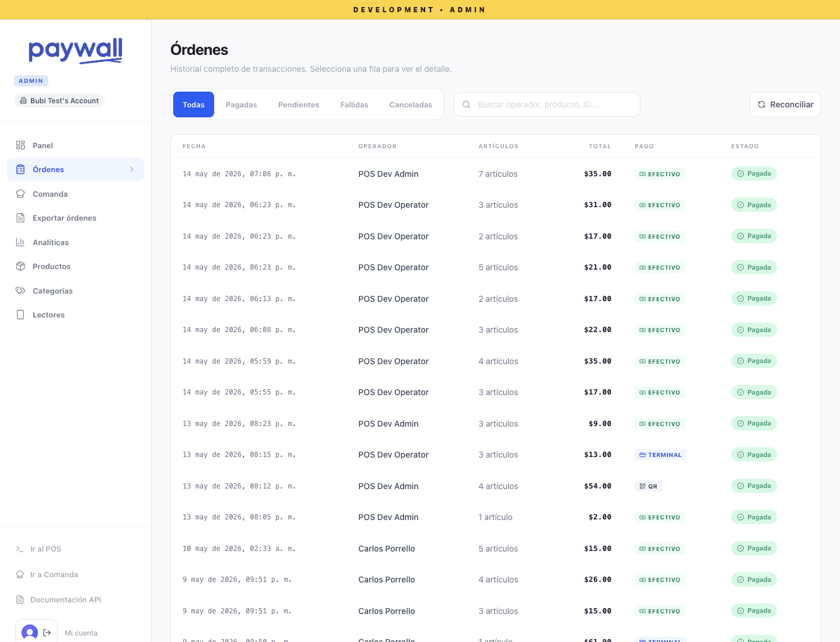Click the ADMIN badge under logo

31,81
